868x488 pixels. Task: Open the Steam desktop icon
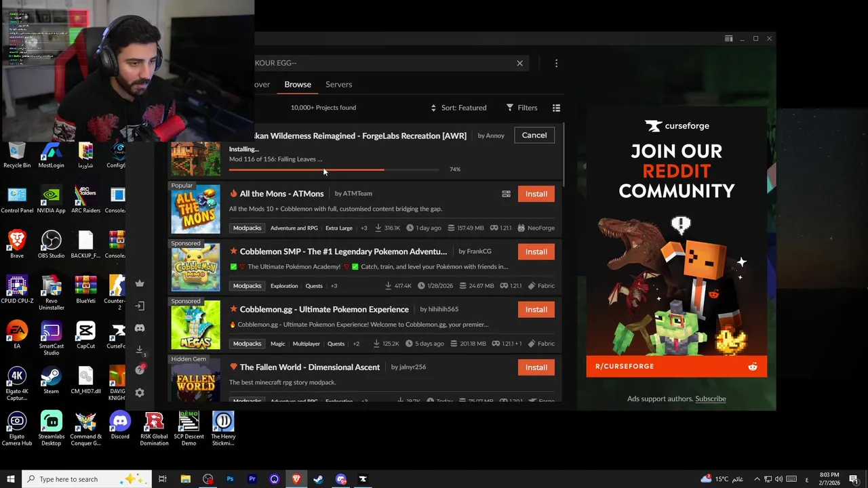[x=51, y=381]
